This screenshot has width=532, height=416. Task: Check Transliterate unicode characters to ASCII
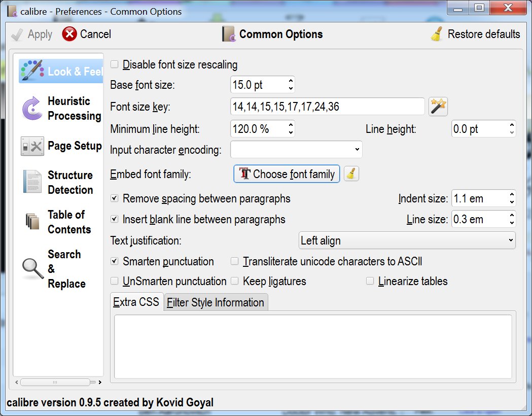point(234,261)
